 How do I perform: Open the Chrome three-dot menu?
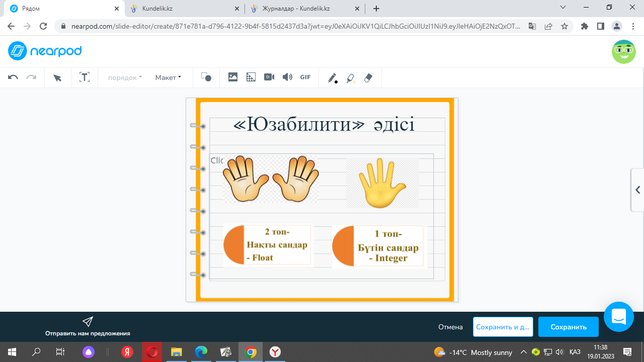[632, 27]
